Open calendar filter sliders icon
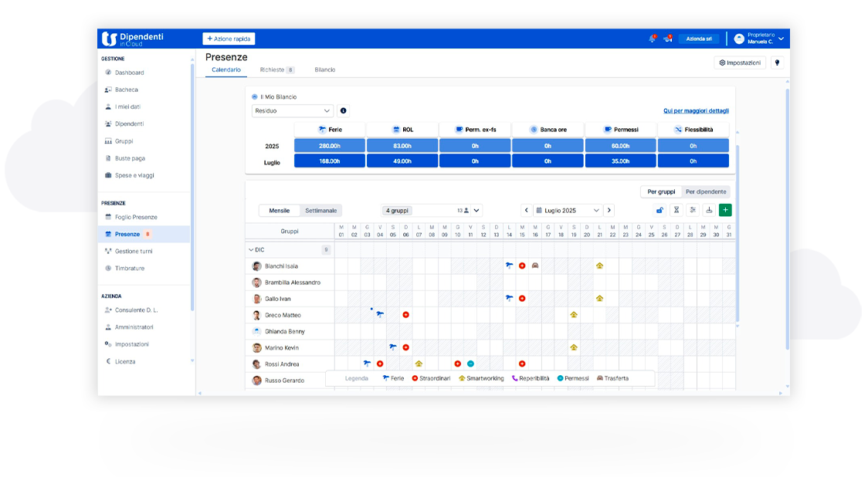This screenshot has height=477, width=868. pos(693,210)
